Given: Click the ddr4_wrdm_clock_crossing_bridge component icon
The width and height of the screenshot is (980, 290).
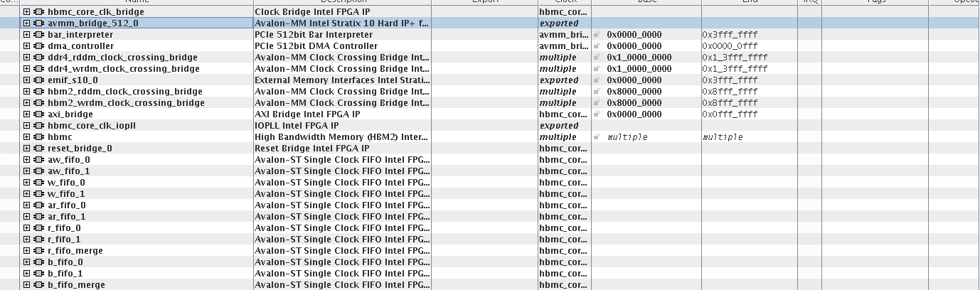Looking at the screenshot, I should coord(38,69).
